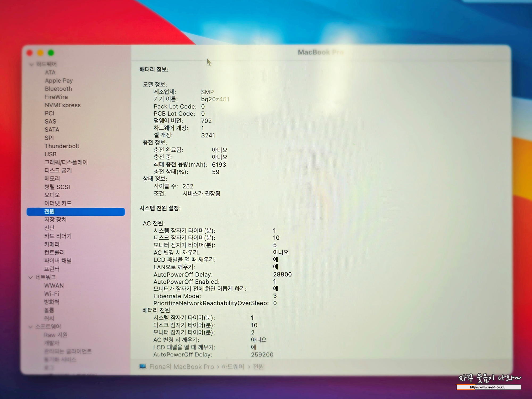The height and width of the screenshot is (399, 532).
Task: Select the 디스크 굽기 item
Action: (58, 170)
